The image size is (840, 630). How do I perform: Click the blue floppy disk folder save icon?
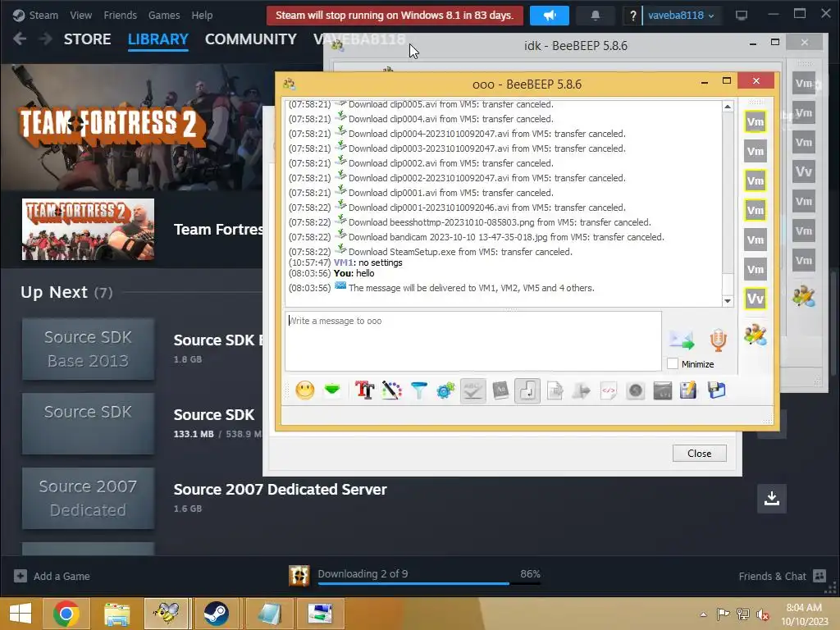click(x=716, y=390)
